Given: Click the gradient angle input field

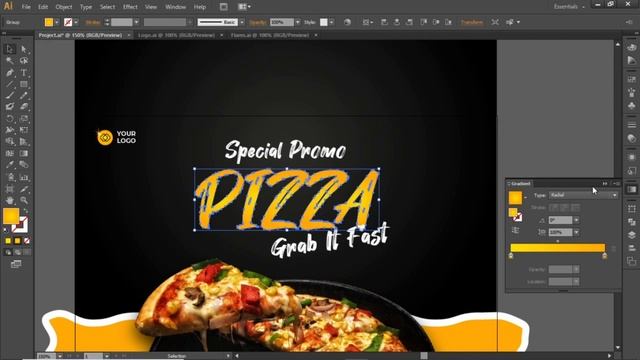Looking at the screenshot, I should [x=560, y=220].
